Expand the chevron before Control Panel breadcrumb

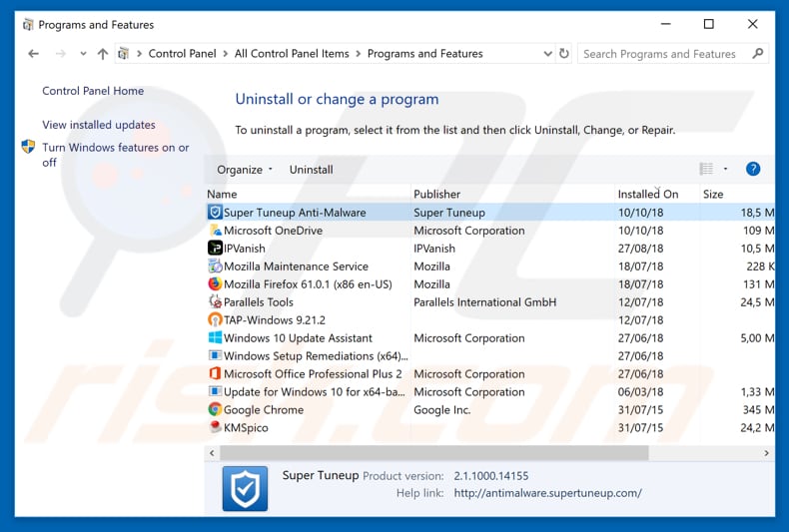click(139, 53)
